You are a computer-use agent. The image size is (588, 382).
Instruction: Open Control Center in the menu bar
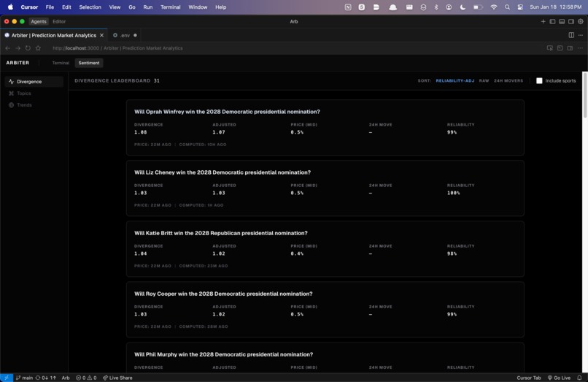click(520, 7)
